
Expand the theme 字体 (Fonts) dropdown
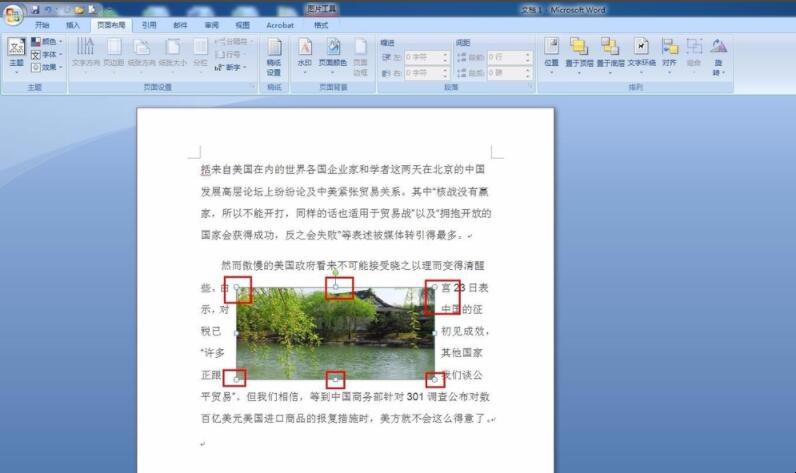point(46,54)
